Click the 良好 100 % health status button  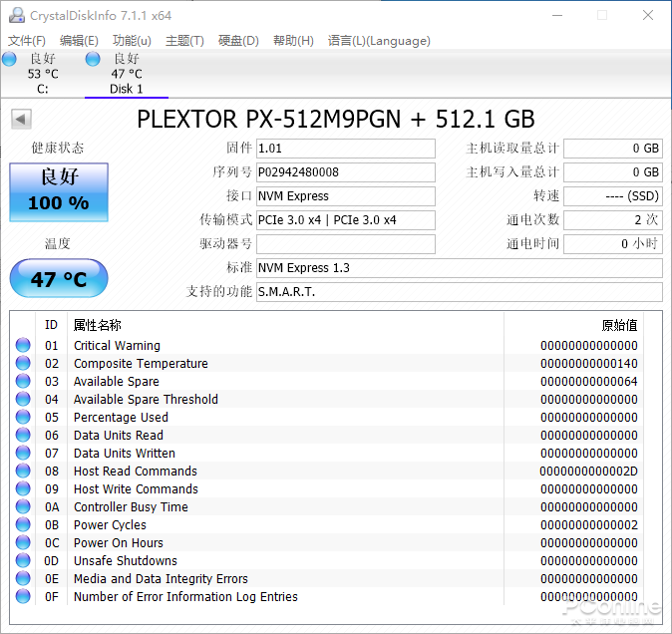pos(59,192)
